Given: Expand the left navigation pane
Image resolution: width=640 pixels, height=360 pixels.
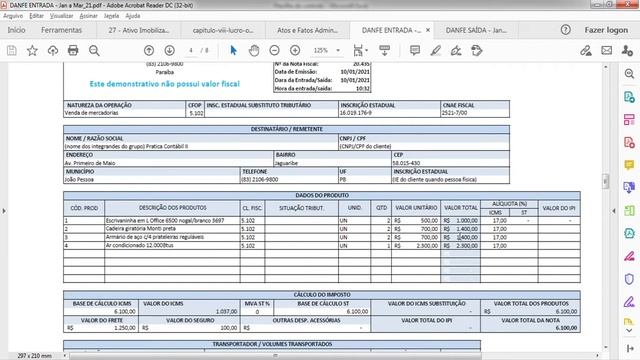Looking at the screenshot, I should [x=4, y=211].
